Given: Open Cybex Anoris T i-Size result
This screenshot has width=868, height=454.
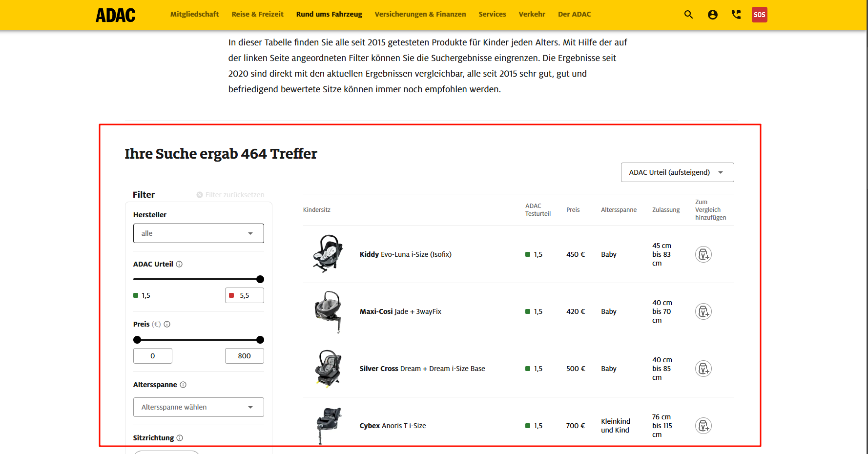Looking at the screenshot, I should click(x=393, y=426).
